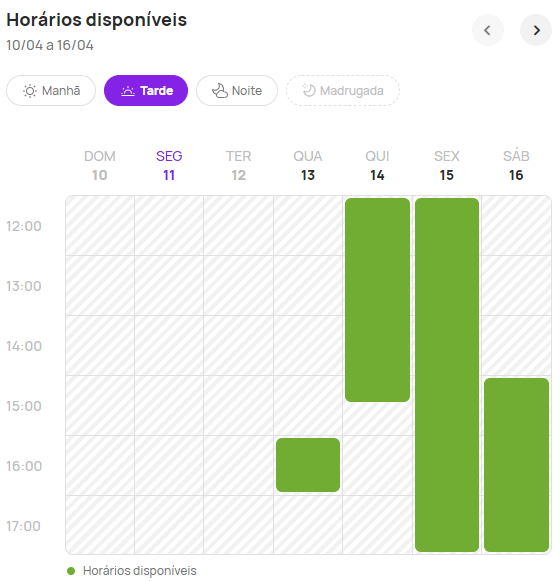Advance to the next week arrow
This screenshot has height=581, width=560.
pos(536,30)
